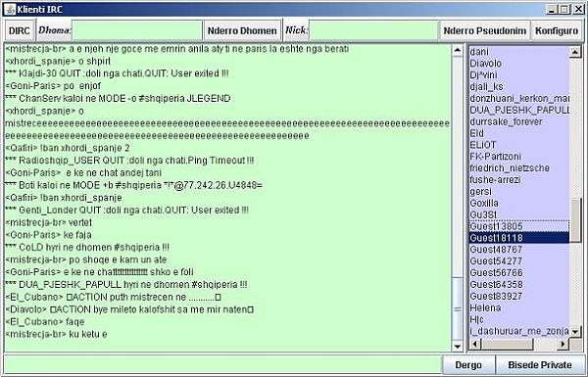Click the Nderro Pseudonim button

pos(484,30)
